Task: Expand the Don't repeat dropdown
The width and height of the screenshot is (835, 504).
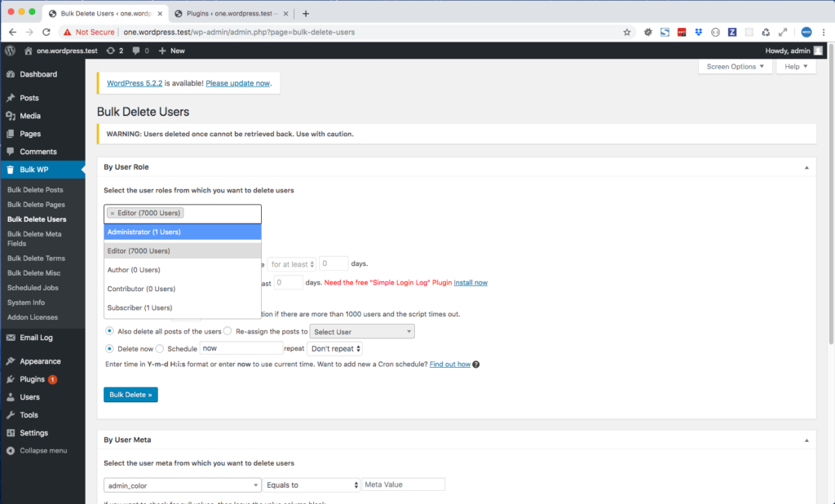Action: tap(334, 348)
